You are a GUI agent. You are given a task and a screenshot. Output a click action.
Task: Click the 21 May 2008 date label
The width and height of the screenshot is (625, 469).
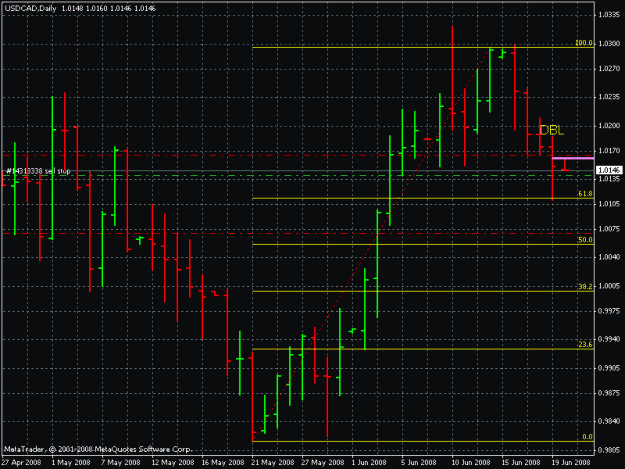coord(273,462)
